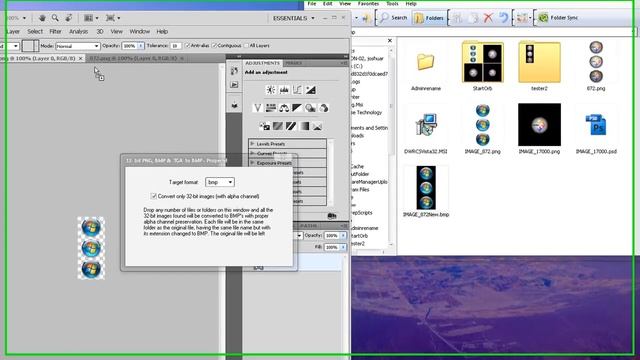Add an Exposure adjustment

[311, 90]
